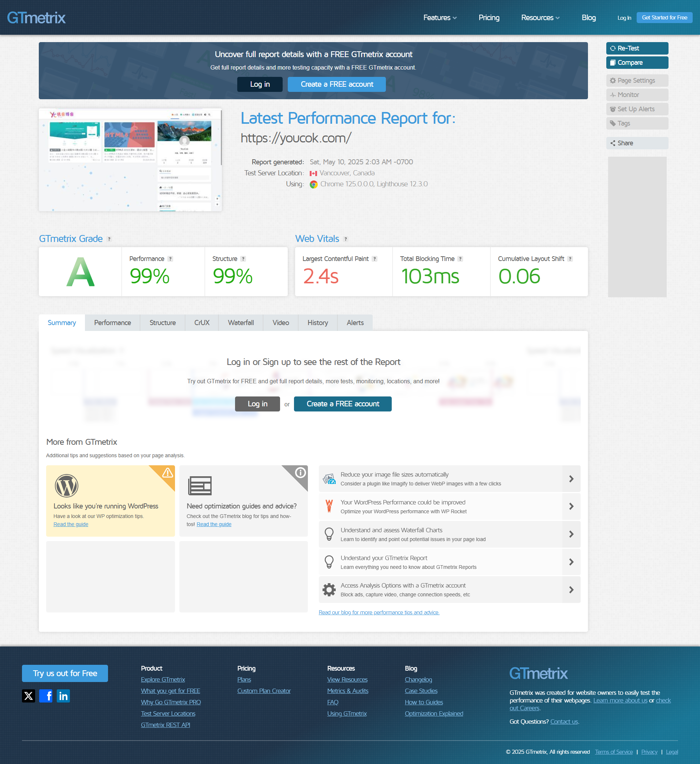Click the Monitor sidebar button

click(x=637, y=95)
